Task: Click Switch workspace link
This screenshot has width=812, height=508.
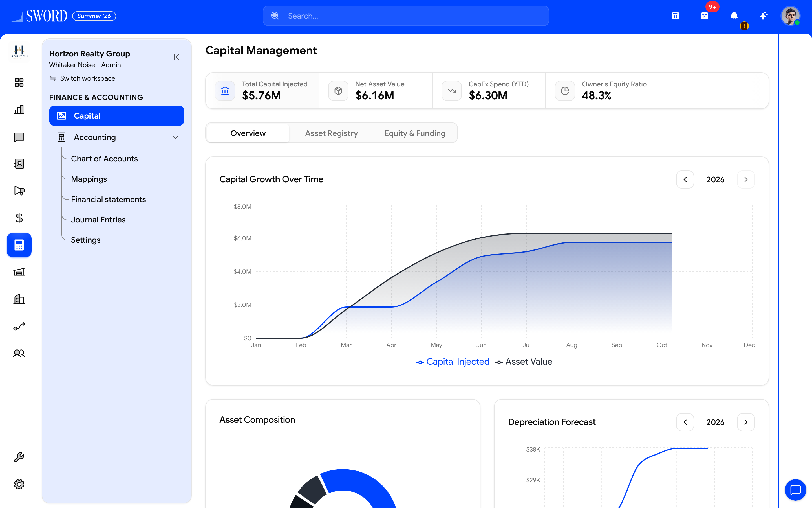Action: 83,78
